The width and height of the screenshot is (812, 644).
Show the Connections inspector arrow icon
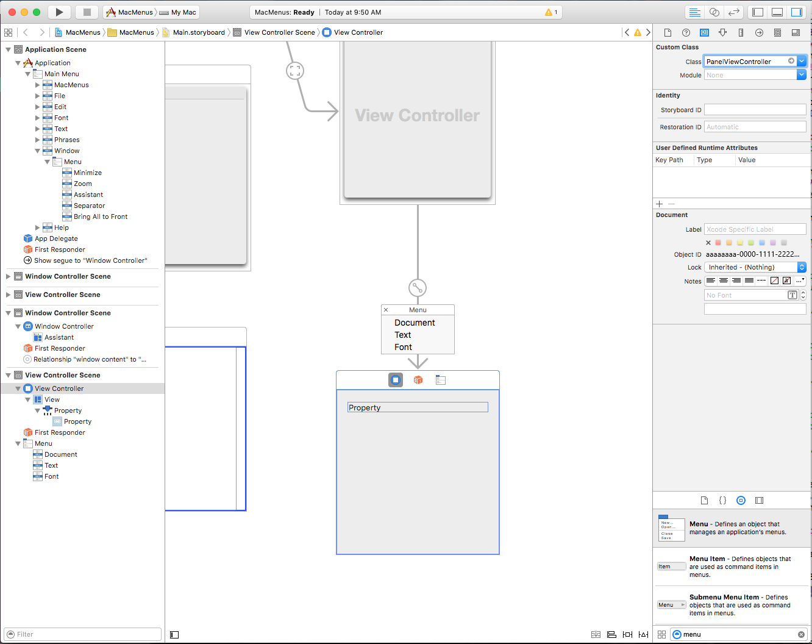pos(759,33)
